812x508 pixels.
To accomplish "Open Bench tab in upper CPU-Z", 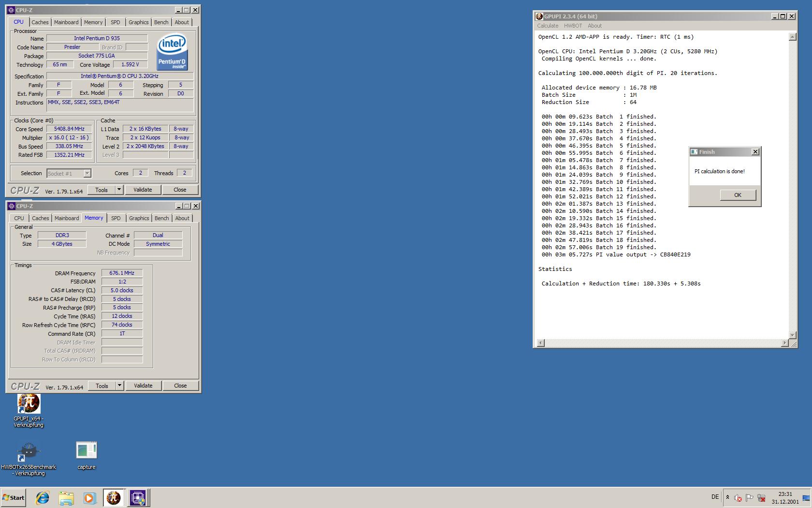I will pyautogui.click(x=161, y=22).
